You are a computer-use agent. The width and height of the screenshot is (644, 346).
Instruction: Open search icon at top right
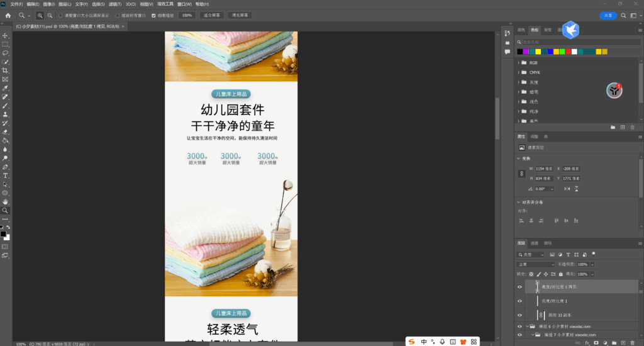tap(623, 16)
